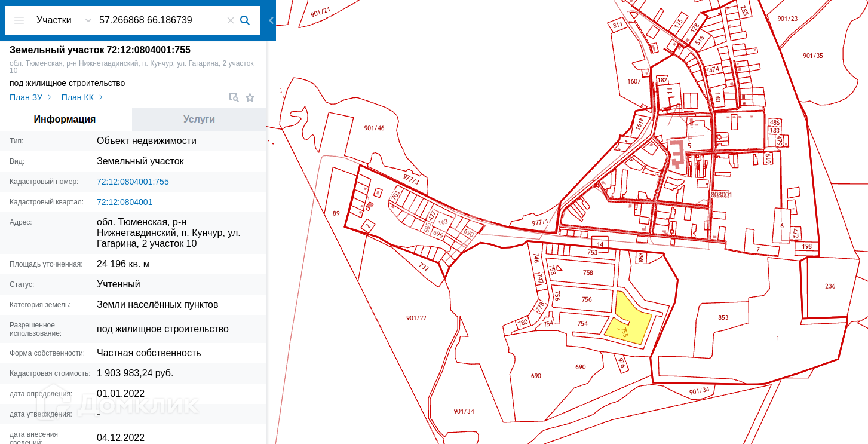This screenshot has height=444, width=868.
Task: Select parcel 758 on the map
Action: coord(588,272)
